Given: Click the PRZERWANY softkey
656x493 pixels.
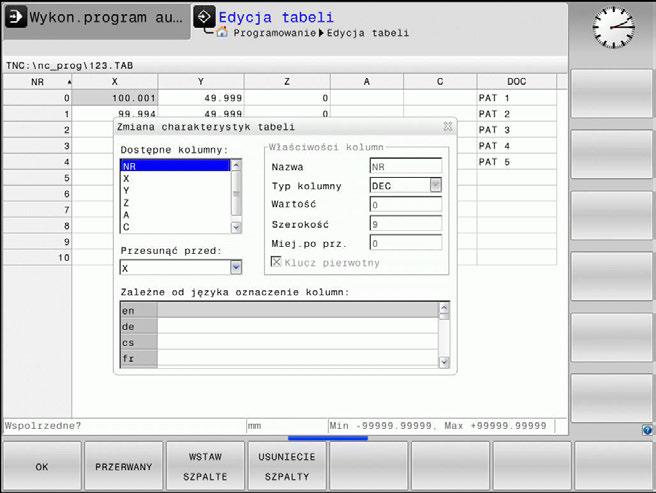Looking at the screenshot, I should 123,466.
